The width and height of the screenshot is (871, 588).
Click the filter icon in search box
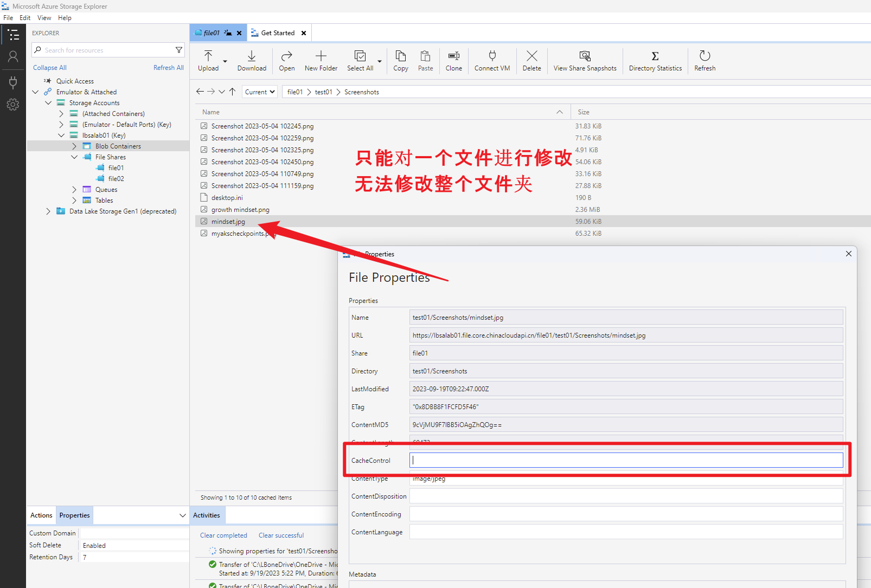coord(179,50)
